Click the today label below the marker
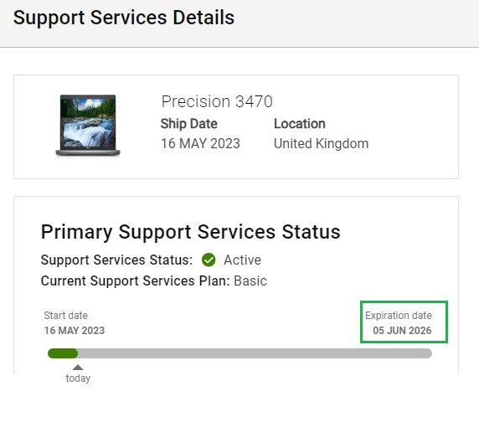 click(78, 378)
